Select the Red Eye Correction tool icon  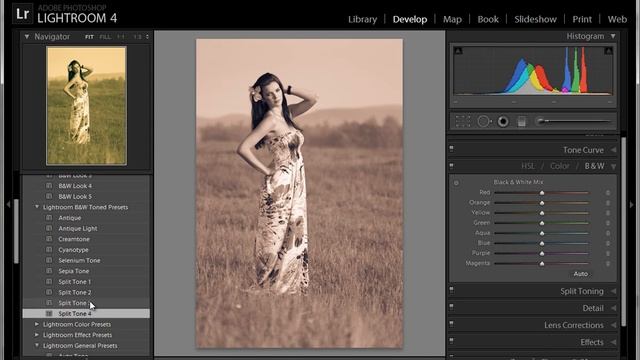503,121
